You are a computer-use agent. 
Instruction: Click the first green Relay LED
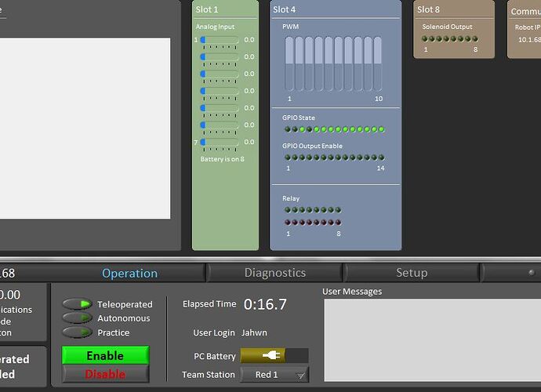click(x=288, y=210)
